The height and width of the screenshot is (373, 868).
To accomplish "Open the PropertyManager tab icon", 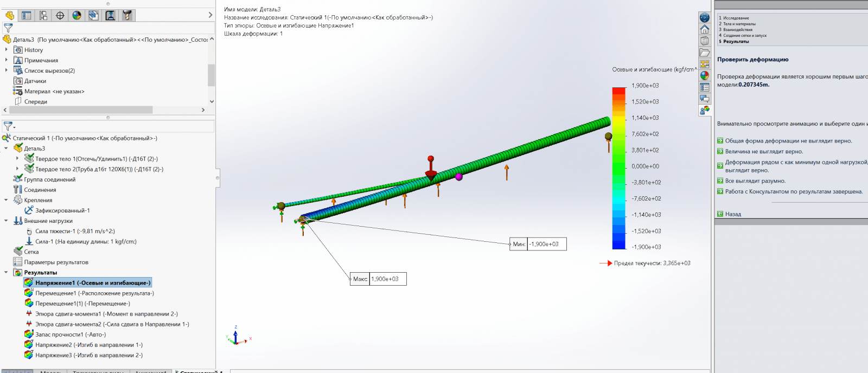I will (27, 15).
